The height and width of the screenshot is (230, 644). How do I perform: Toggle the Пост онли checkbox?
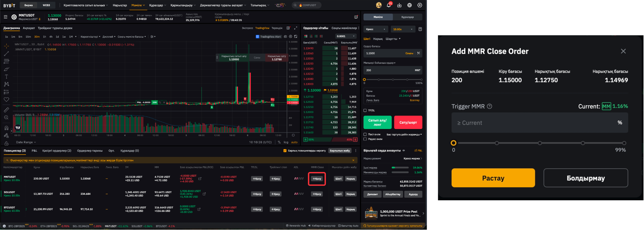click(x=365, y=134)
